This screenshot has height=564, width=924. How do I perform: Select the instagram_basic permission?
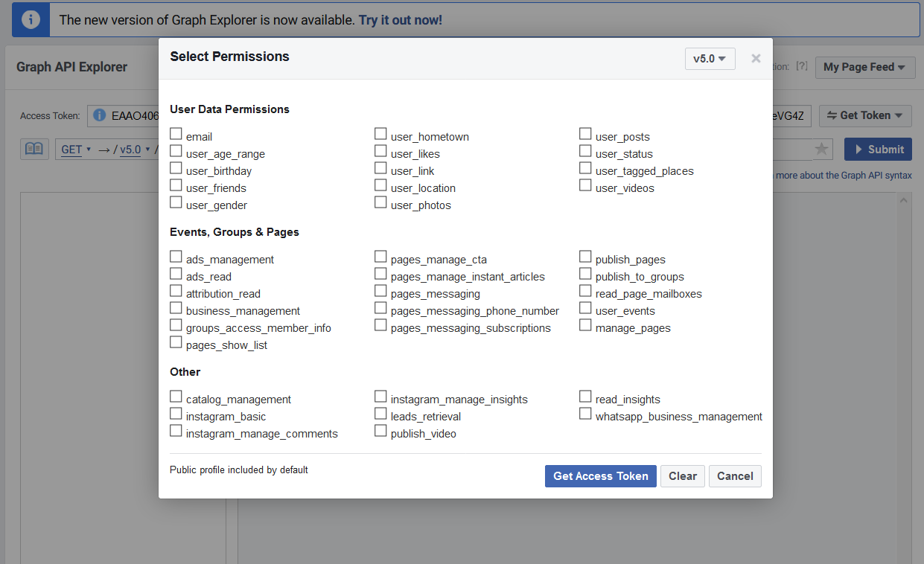click(x=176, y=414)
